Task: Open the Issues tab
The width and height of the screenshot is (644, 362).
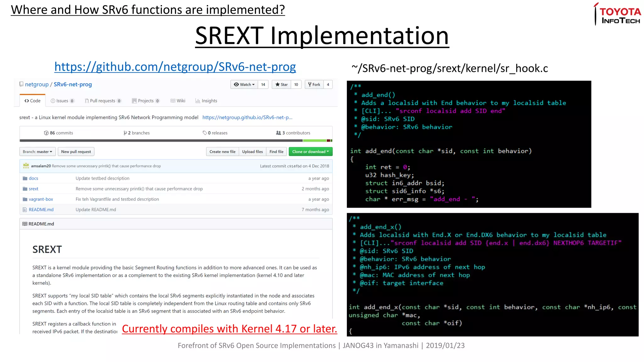Action: tap(62, 101)
